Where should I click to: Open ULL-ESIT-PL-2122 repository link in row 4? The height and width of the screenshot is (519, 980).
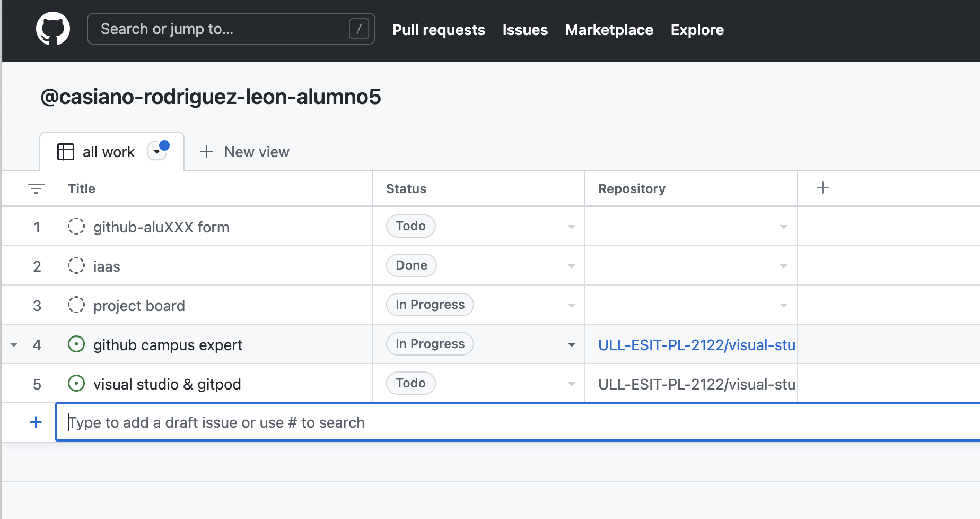tap(696, 345)
